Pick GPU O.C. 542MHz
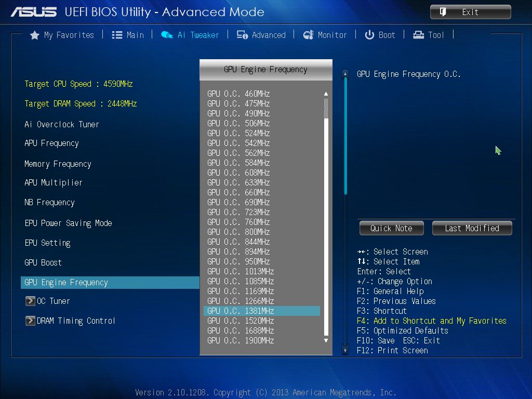532x399 pixels. point(238,143)
